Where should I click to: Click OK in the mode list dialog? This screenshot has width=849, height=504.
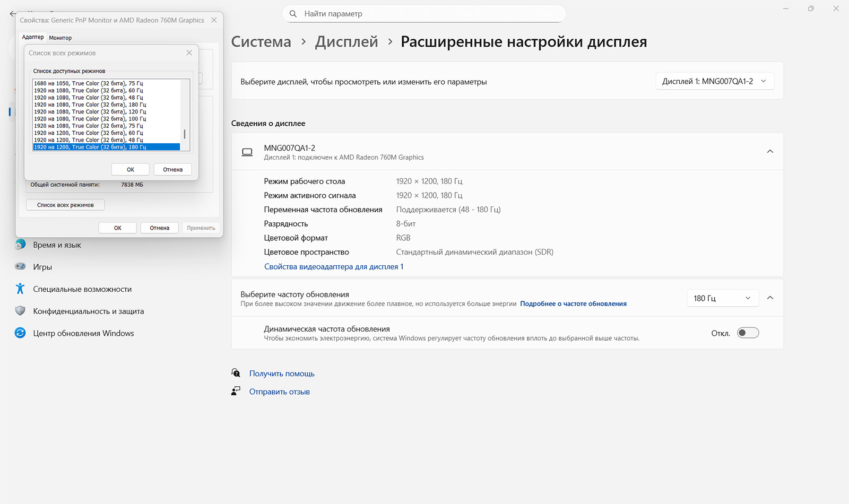[131, 170]
